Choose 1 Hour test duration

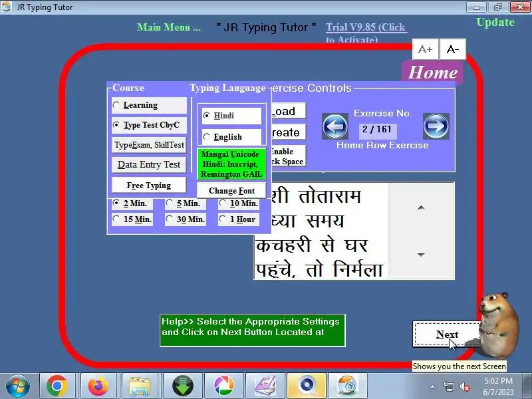point(239,219)
